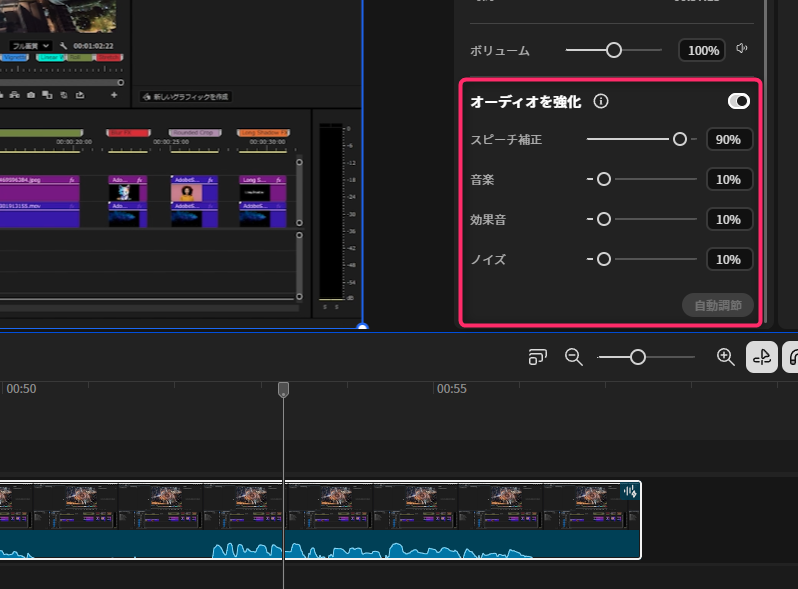
Task: Click the ボリューム slider handle
Action: pyautogui.click(x=614, y=50)
